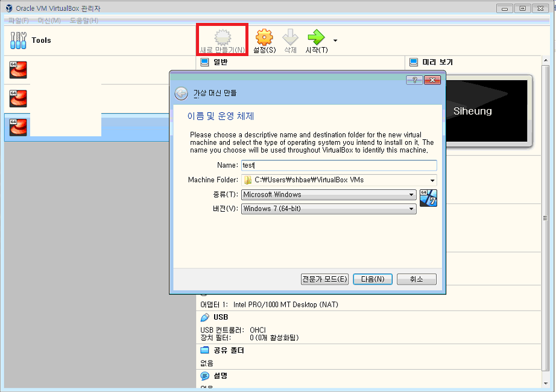
Task: Click the Name input field containing test
Action: pyautogui.click(x=339, y=165)
